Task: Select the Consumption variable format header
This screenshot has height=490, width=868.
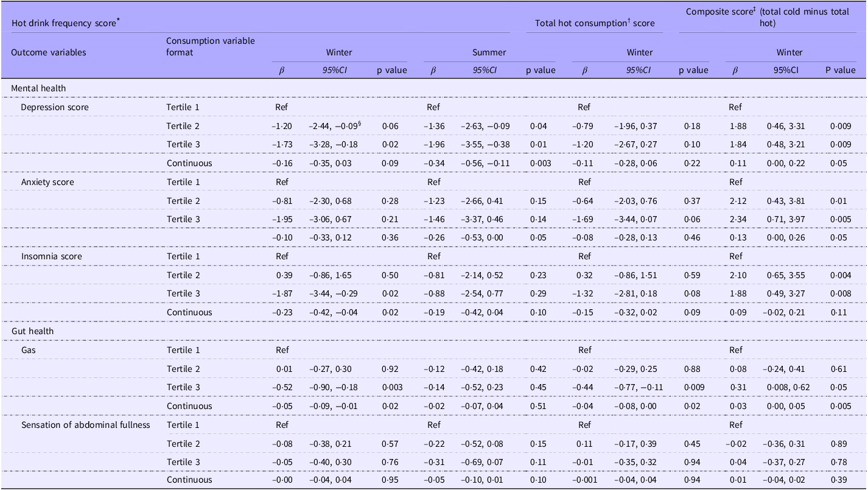Action: (x=210, y=46)
